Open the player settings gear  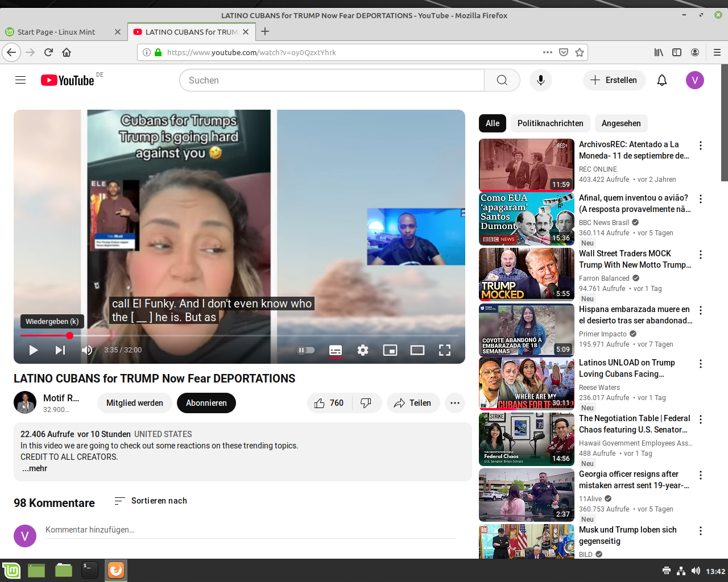click(363, 350)
